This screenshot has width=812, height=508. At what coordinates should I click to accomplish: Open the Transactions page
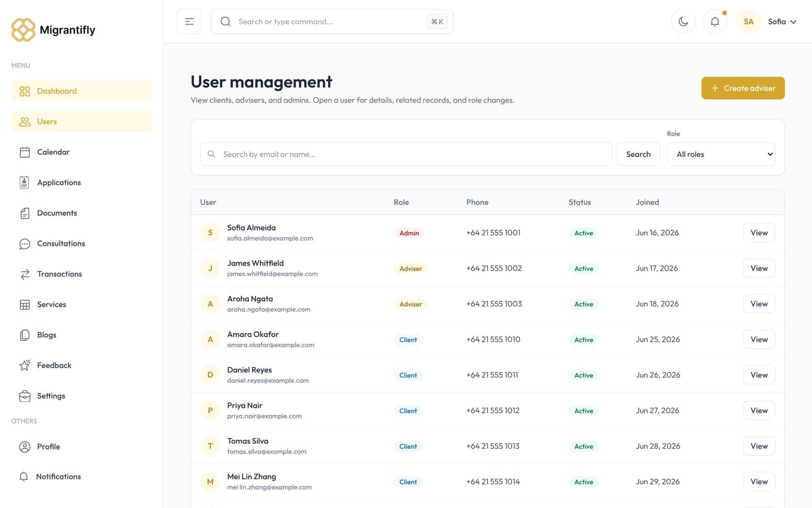click(81, 274)
